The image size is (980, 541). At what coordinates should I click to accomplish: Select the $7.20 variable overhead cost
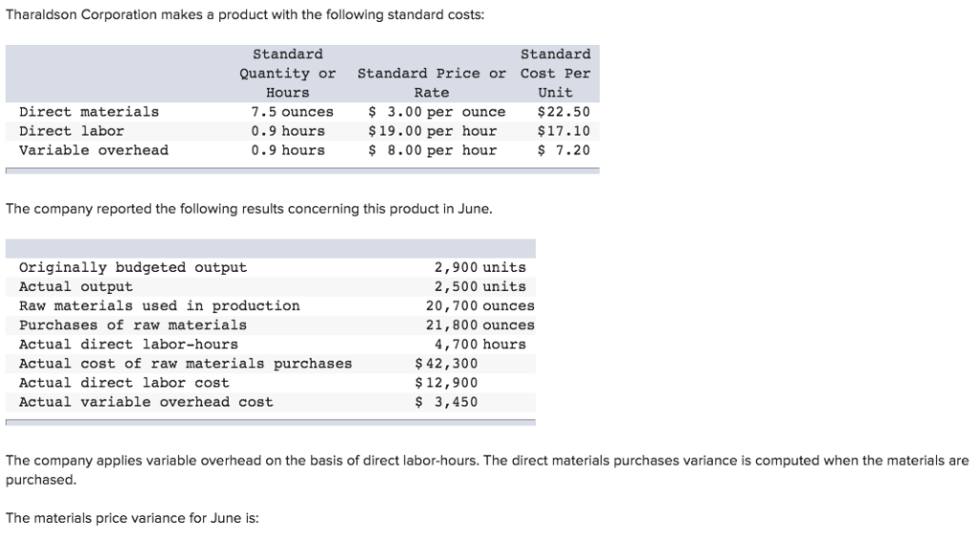(x=563, y=150)
